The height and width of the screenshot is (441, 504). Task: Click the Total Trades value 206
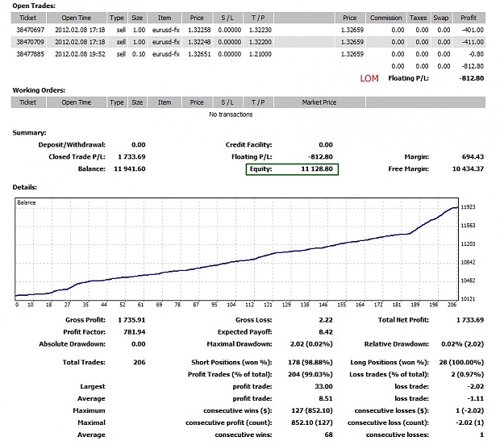point(140,362)
